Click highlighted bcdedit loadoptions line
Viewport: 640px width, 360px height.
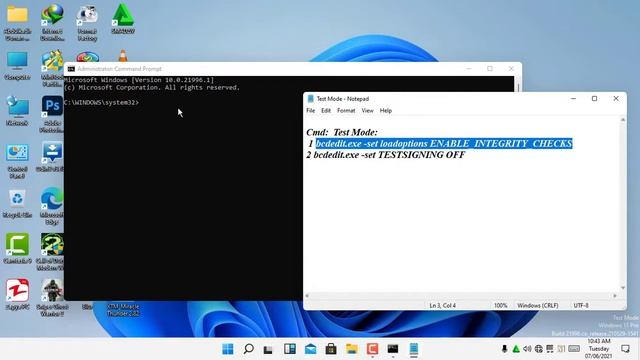(x=444, y=144)
